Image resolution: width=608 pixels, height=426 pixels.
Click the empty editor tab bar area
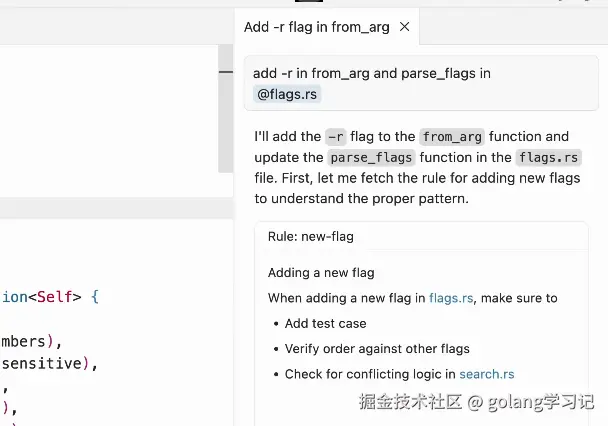pos(110,27)
